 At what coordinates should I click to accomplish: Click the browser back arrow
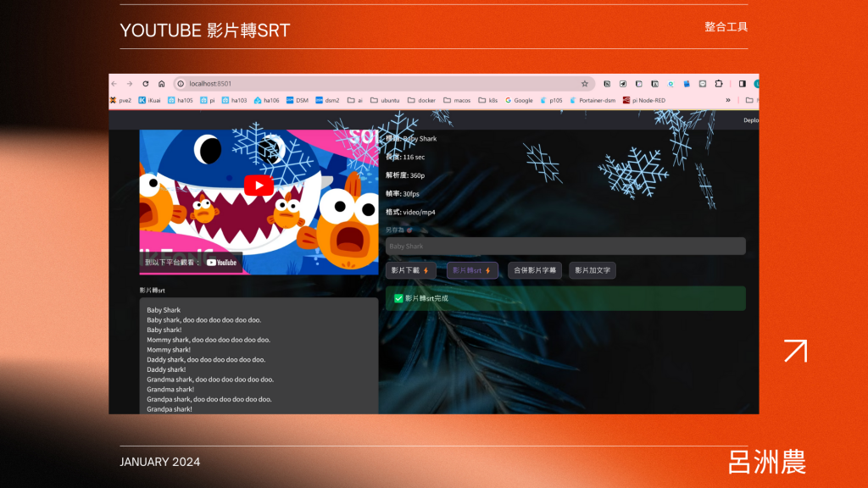(x=114, y=84)
